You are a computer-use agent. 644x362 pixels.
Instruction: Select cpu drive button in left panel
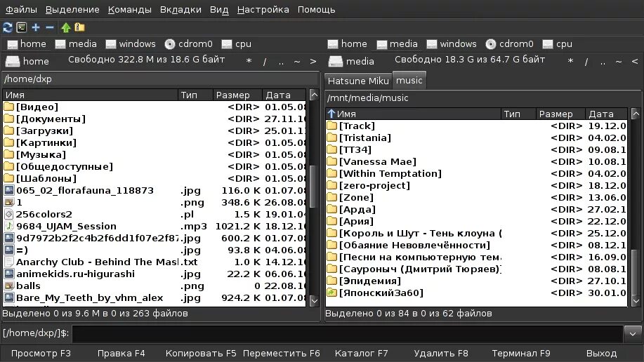[236, 44]
